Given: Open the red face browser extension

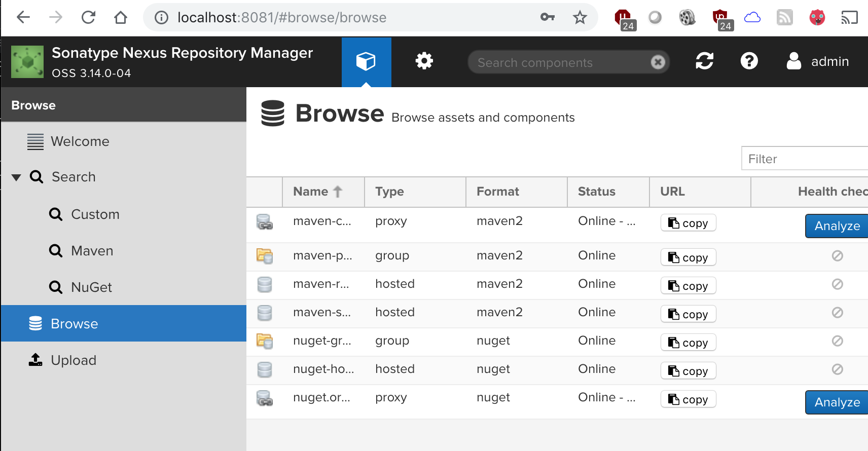Looking at the screenshot, I should point(817,18).
